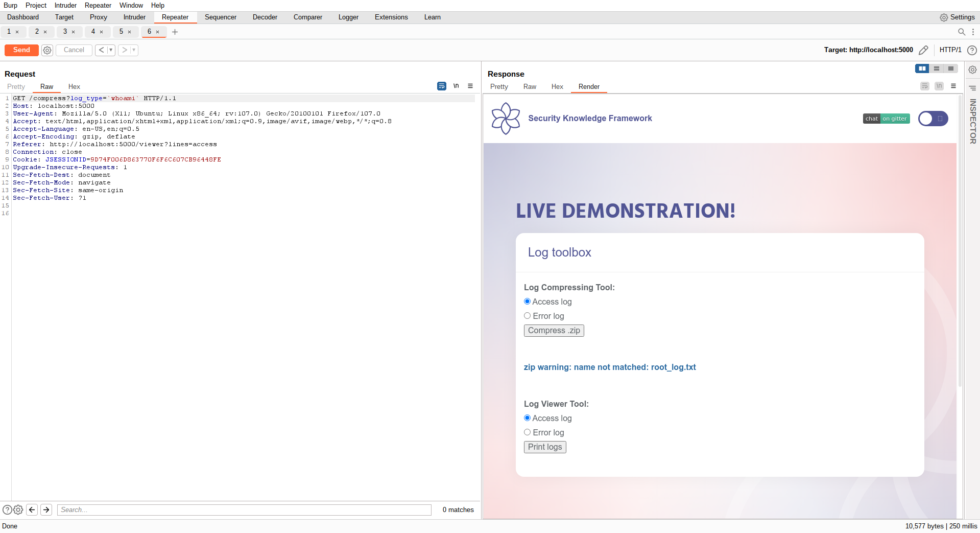Close Repeater tab 1
The height and width of the screenshot is (533, 980).
[17, 32]
